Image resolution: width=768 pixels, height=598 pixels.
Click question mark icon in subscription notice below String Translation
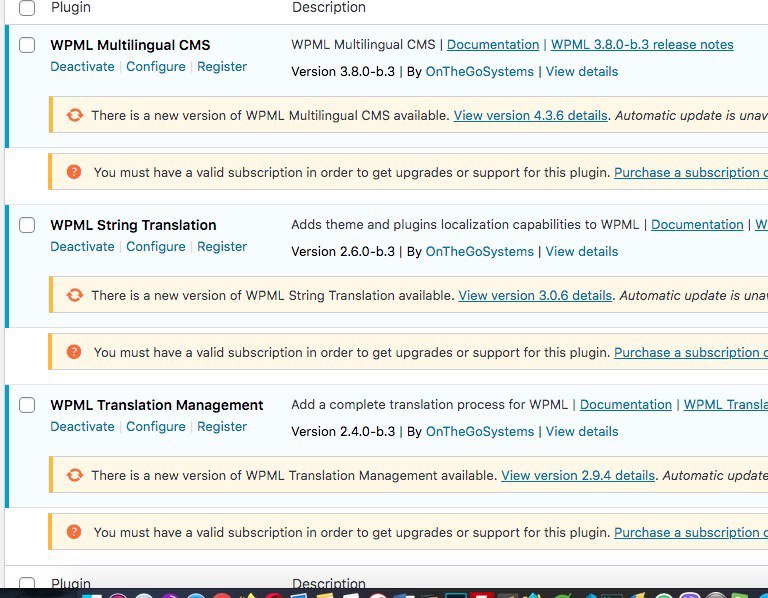[x=74, y=352]
